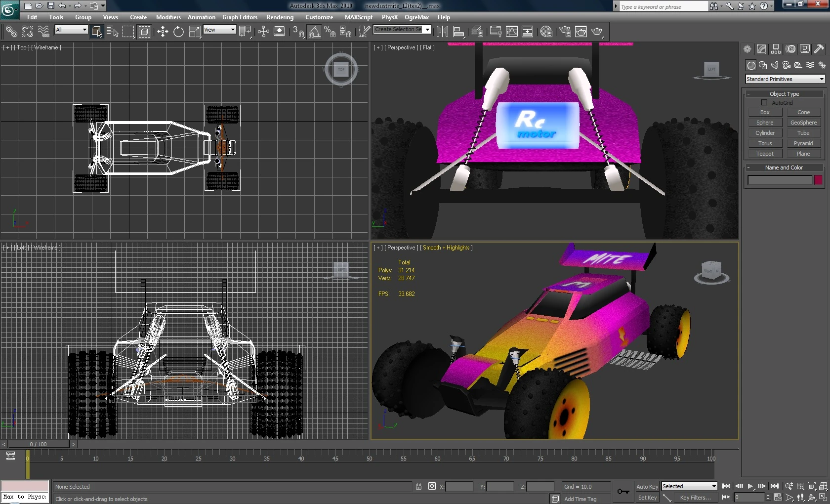Viewport: 830px width, 504px height.
Task: Activate the Select and Rotate tool
Action: pos(178,32)
